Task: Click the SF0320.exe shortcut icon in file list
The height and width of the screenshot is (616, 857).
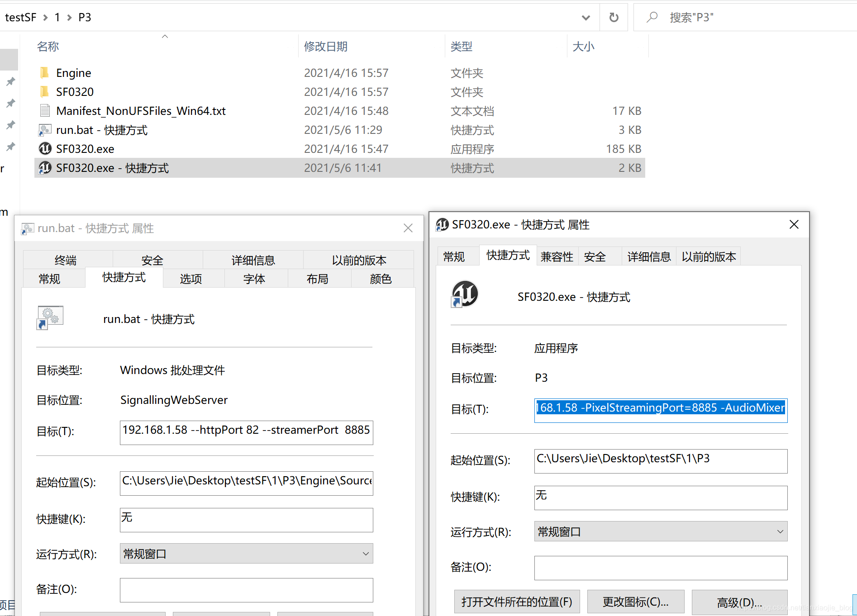Action: pyautogui.click(x=45, y=168)
